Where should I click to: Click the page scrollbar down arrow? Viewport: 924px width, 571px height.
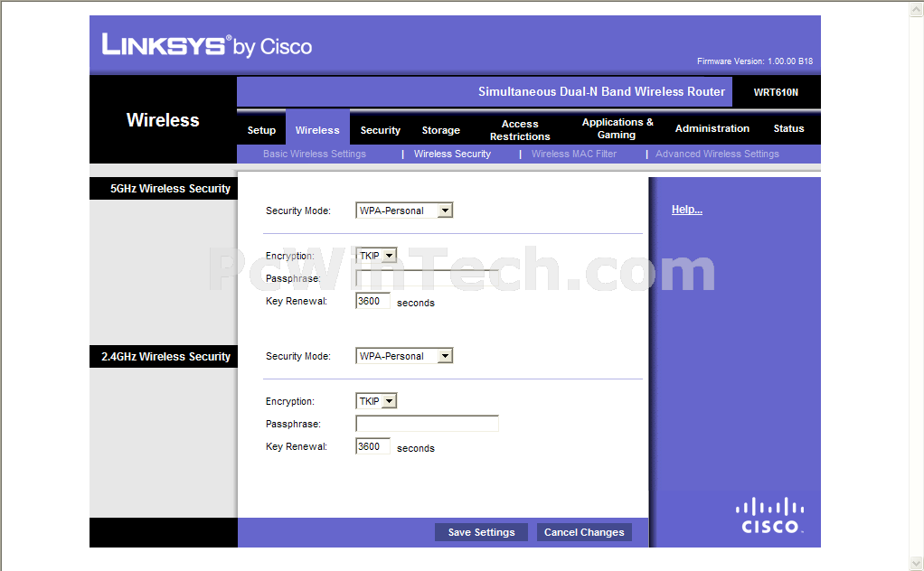[917, 564]
